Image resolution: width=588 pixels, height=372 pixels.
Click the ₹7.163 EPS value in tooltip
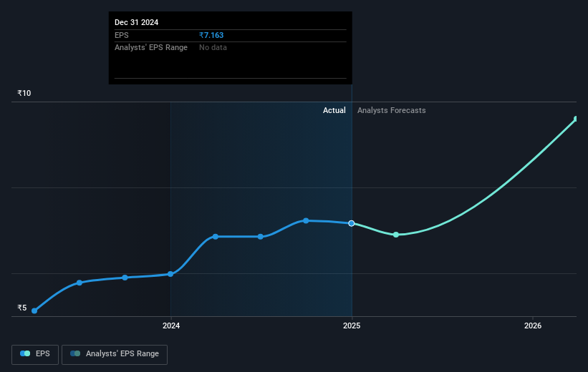point(211,35)
